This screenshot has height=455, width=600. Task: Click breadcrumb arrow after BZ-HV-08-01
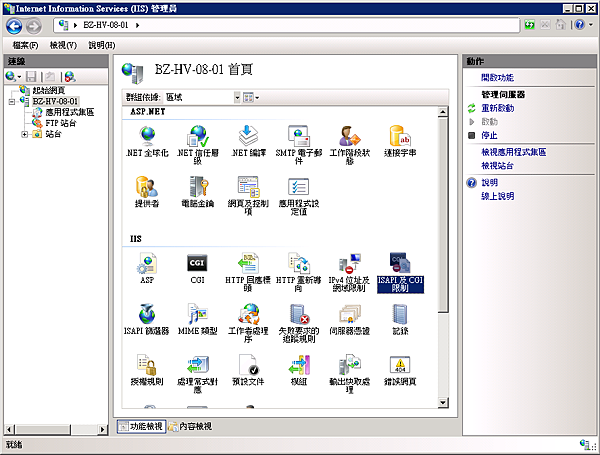click(137, 25)
